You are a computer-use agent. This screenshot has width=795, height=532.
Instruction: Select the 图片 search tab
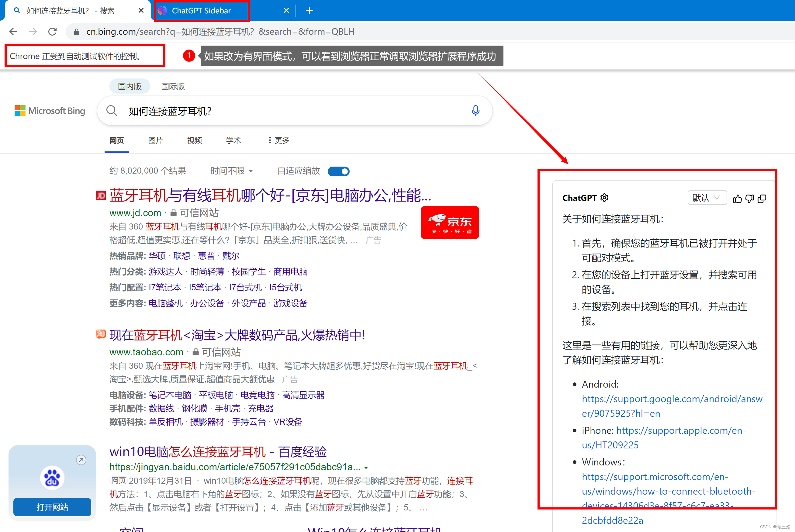155,140
